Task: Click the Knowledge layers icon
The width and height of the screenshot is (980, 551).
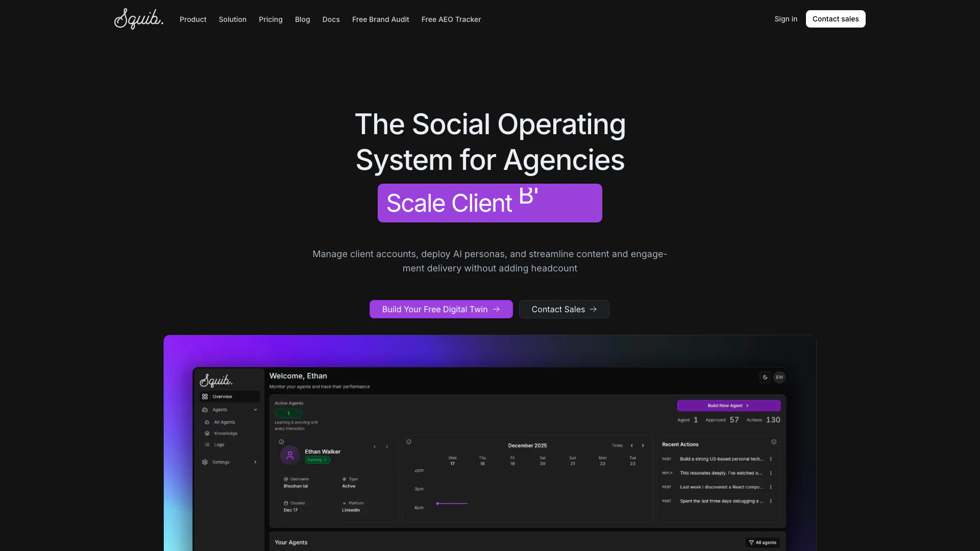Action: [x=207, y=434]
